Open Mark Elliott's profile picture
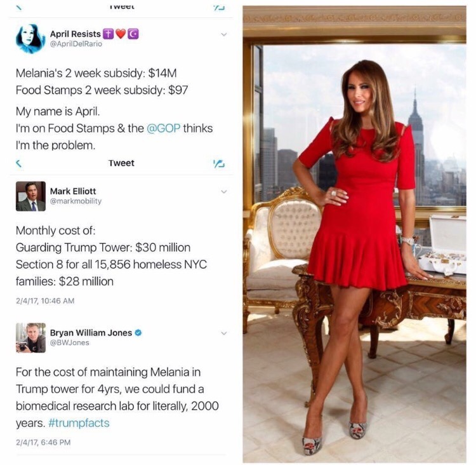This screenshot has width=476, height=465. (30, 196)
